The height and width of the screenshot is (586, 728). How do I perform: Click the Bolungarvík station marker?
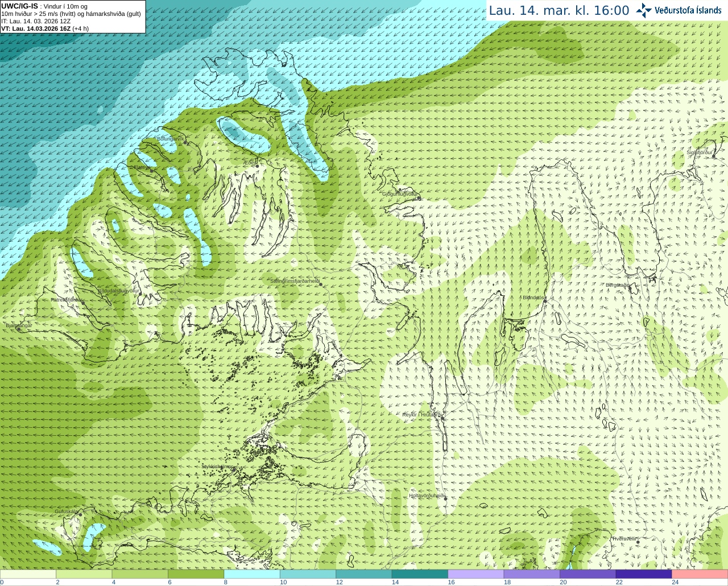(x=186, y=142)
